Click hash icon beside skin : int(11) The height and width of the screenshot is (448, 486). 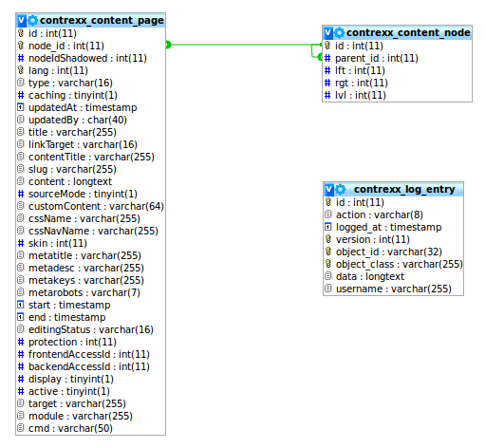tap(21, 243)
